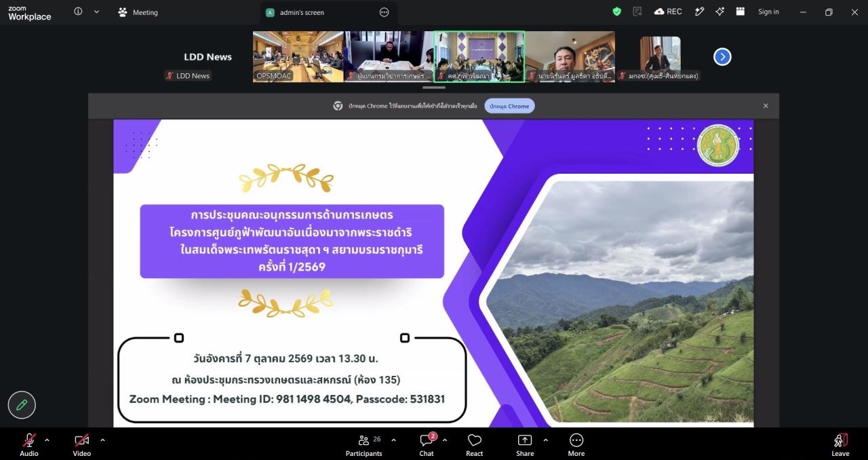This screenshot has height=460, width=868.
Task: Click the Sign in link
Action: [768, 12]
